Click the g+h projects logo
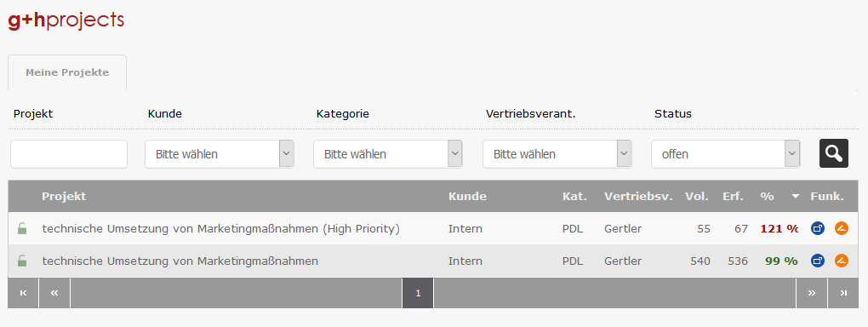Viewport: 868px width, 327px height. click(66, 21)
